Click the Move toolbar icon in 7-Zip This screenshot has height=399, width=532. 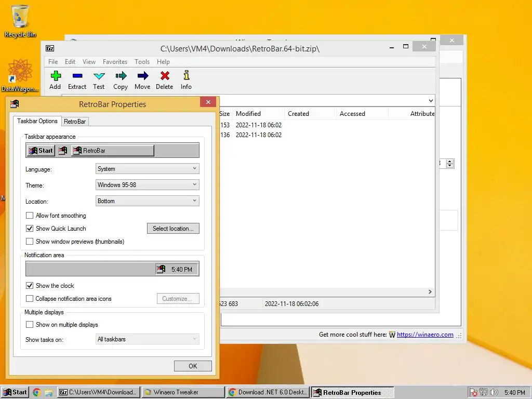(x=142, y=76)
